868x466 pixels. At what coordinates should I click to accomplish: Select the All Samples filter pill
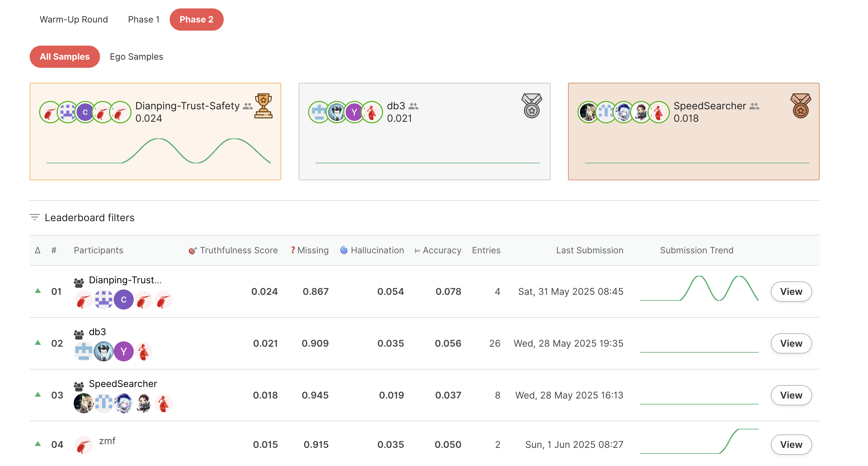coord(65,57)
